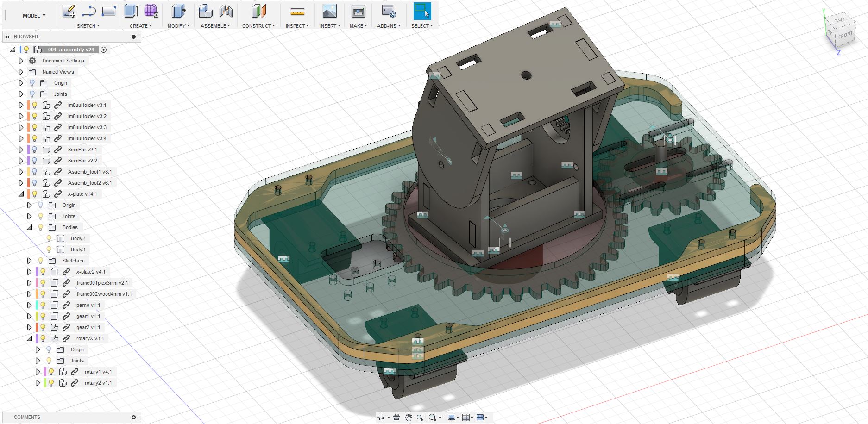The image size is (868, 424).
Task: Select rotary2 v1:1 in browser
Action: [98, 383]
